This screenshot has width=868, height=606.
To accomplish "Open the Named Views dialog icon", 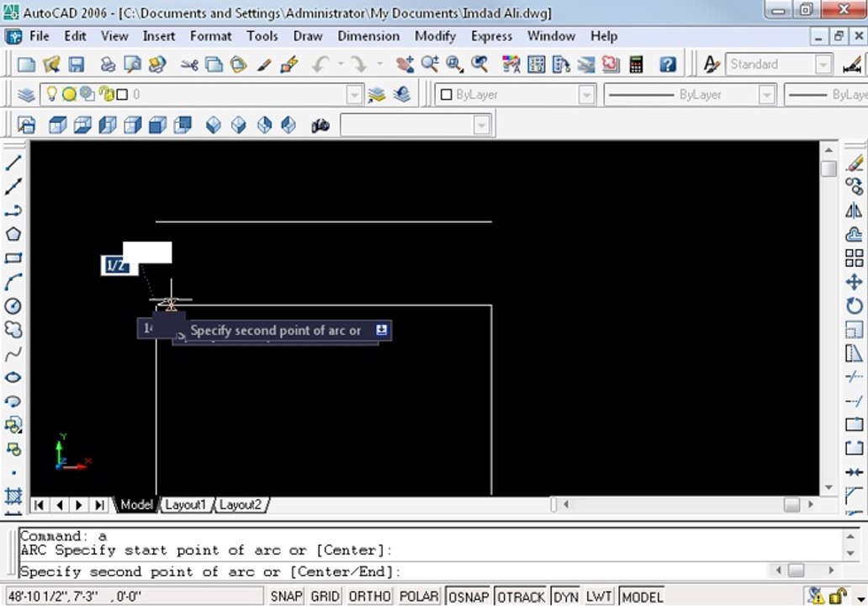I will (26, 125).
